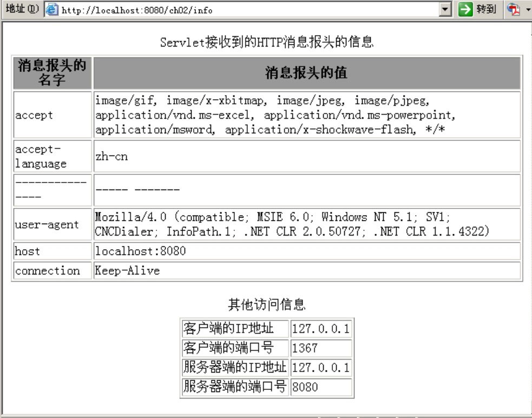Image resolution: width=532 pixels, height=418 pixels.
Task: Click the dashed header name cell
Action: click(52, 190)
